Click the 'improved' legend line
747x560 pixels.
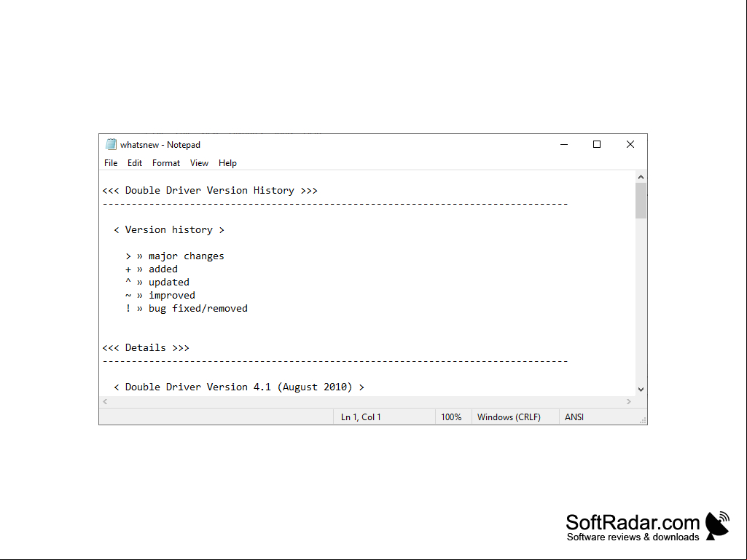coord(160,295)
